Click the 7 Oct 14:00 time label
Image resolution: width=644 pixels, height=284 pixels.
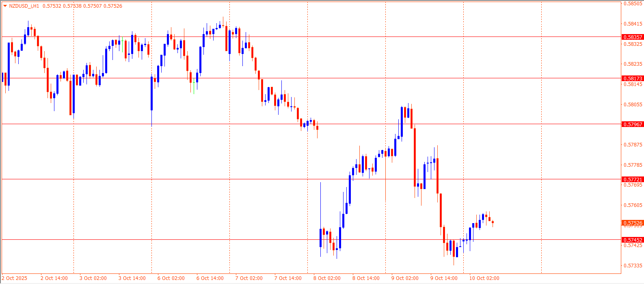coord(288,278)
